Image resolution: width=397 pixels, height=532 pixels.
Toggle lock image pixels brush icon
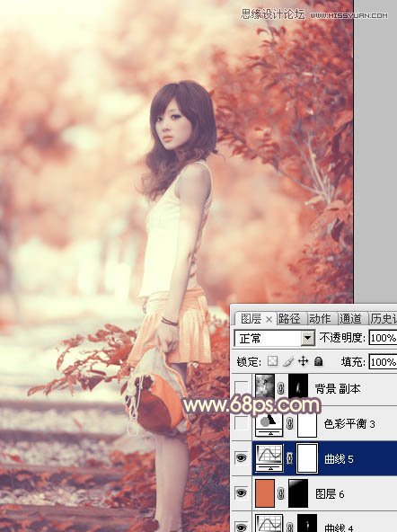288,361
